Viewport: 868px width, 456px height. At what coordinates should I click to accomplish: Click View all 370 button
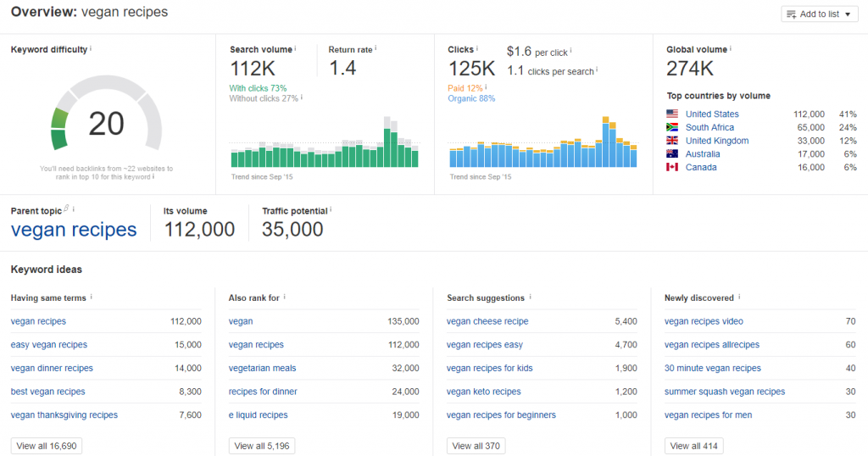pyautogui.click(x=476, y=446)
